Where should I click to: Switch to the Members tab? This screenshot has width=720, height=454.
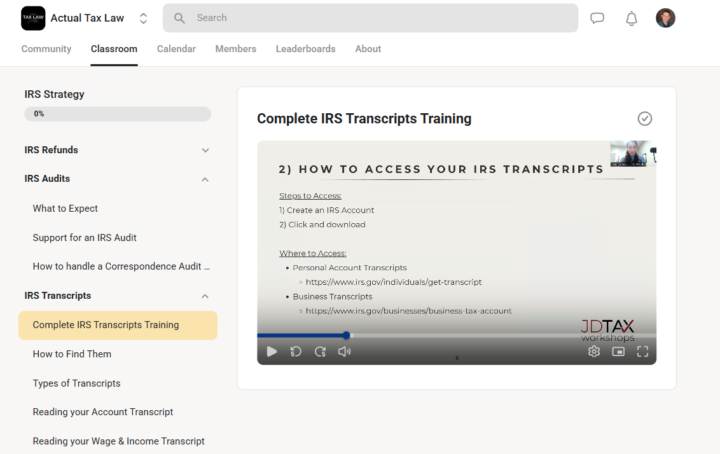[x=236, y=49]
